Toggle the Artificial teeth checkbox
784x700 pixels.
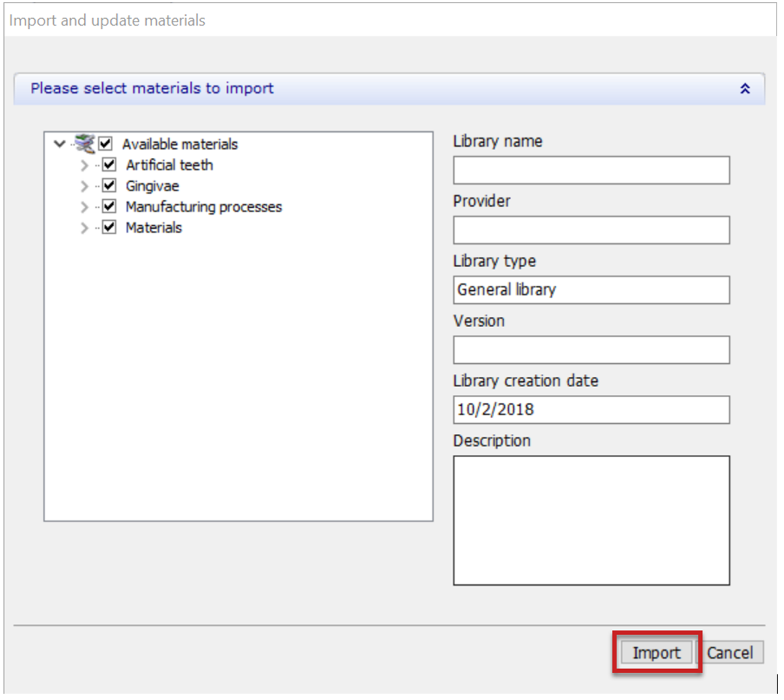(109, 164)
